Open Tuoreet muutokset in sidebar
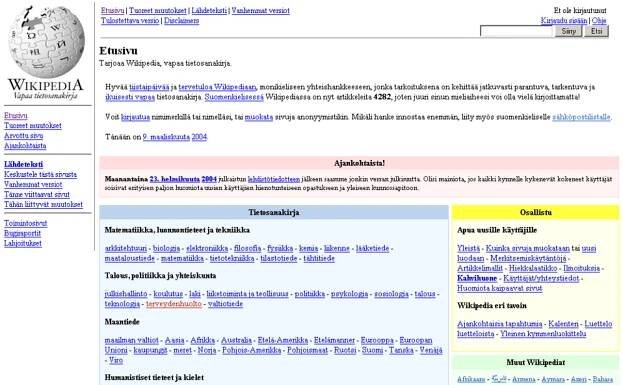Image resolution: width=623 pixels, height=385 pixels. click(33, 126)
